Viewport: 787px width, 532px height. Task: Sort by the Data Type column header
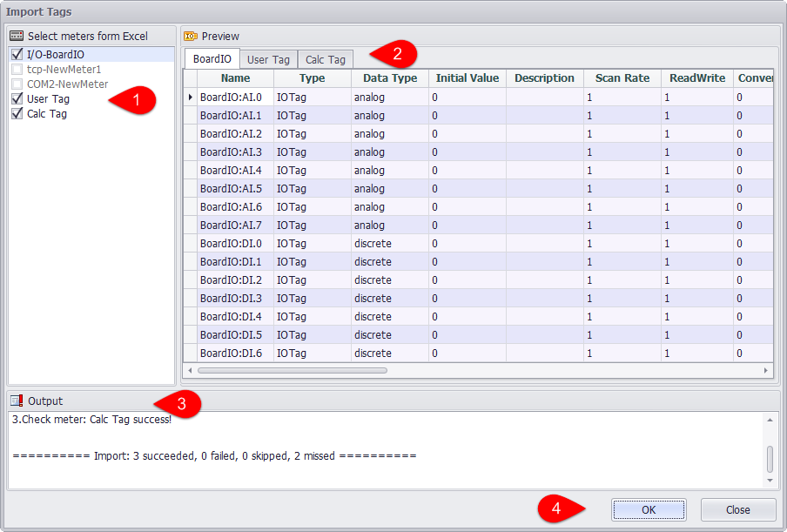(x=390, y=78)
